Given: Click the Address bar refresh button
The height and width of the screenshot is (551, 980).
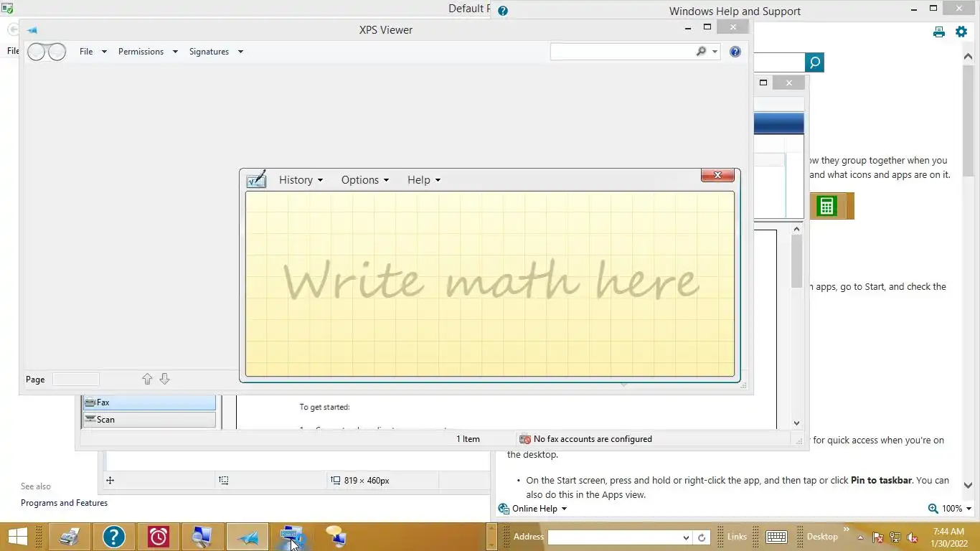Looking at the screenshot, I should [x=702, y=537].
